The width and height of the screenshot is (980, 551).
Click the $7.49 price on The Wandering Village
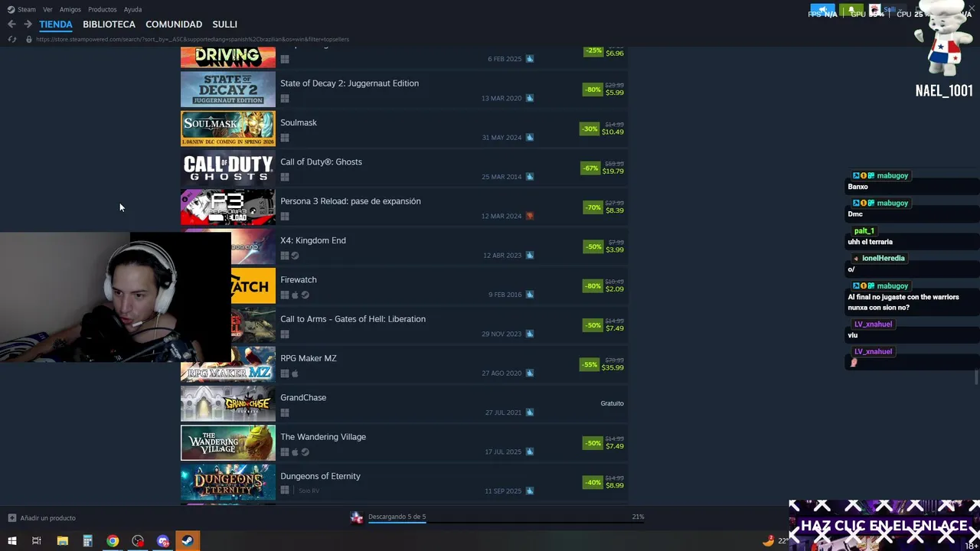(615, 446)
